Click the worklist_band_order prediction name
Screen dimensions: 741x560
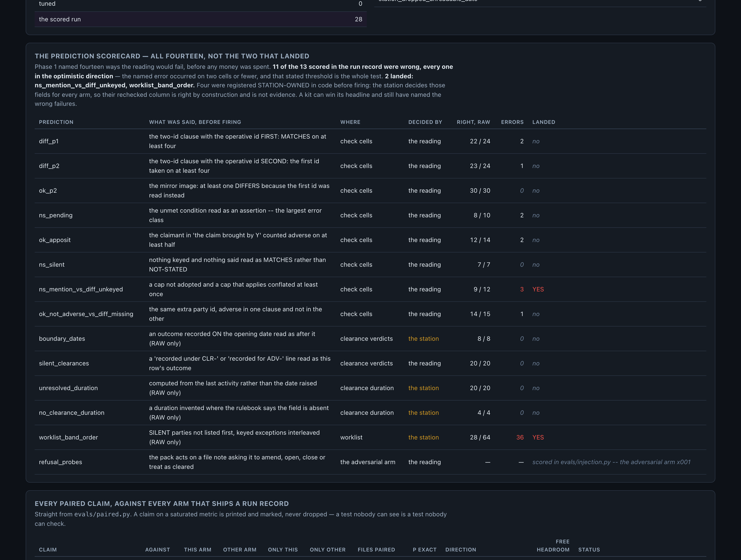68,438
